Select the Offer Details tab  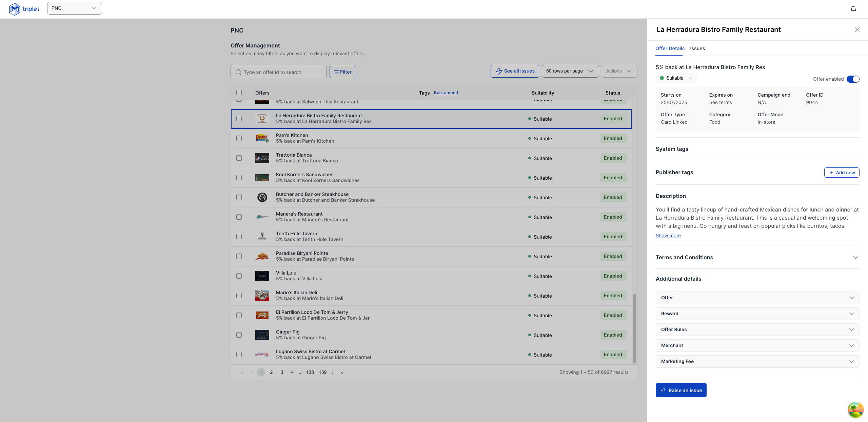coord(670,48)
